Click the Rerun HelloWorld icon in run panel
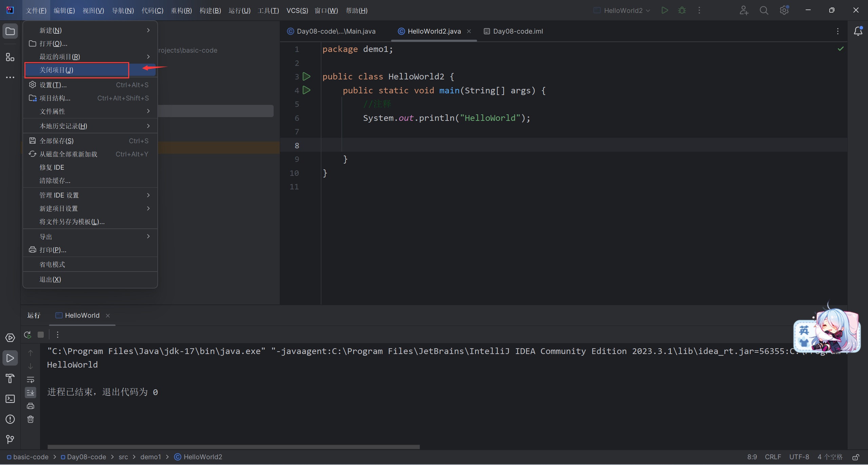The height and width of the screenshot is (465, 868). pyautogui.click(x=28, y=335)
